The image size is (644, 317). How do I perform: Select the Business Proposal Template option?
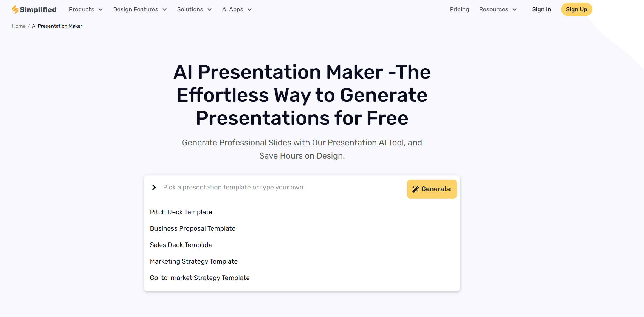[x=192, y=228]
